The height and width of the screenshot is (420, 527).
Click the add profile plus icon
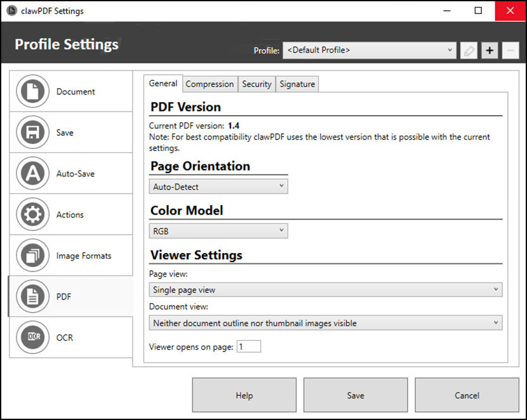click(x=489, y=51)
